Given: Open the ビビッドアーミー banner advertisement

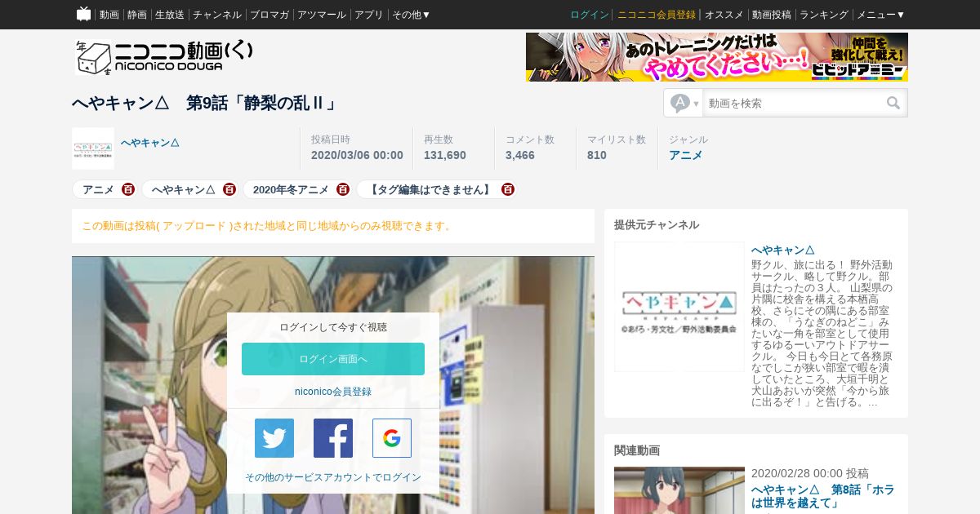Looking at the screenshot, I should (717, 57).
